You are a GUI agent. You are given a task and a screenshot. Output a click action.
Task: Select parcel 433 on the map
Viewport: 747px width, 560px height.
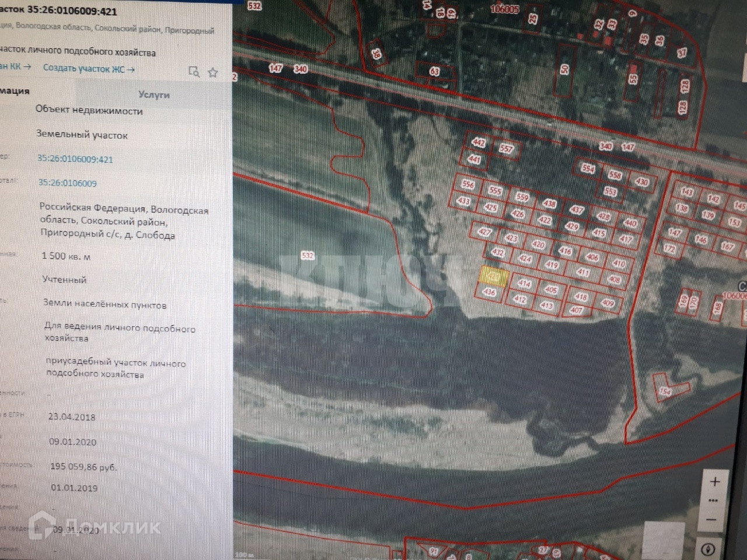pos(463,201)
